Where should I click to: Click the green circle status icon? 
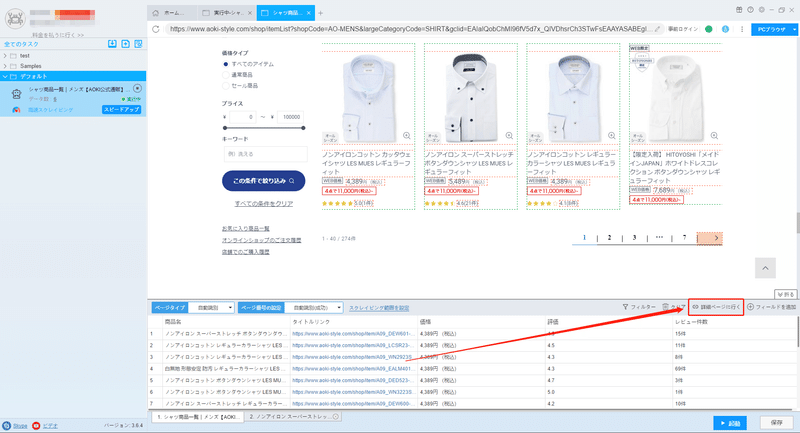(x=709, y=29)
